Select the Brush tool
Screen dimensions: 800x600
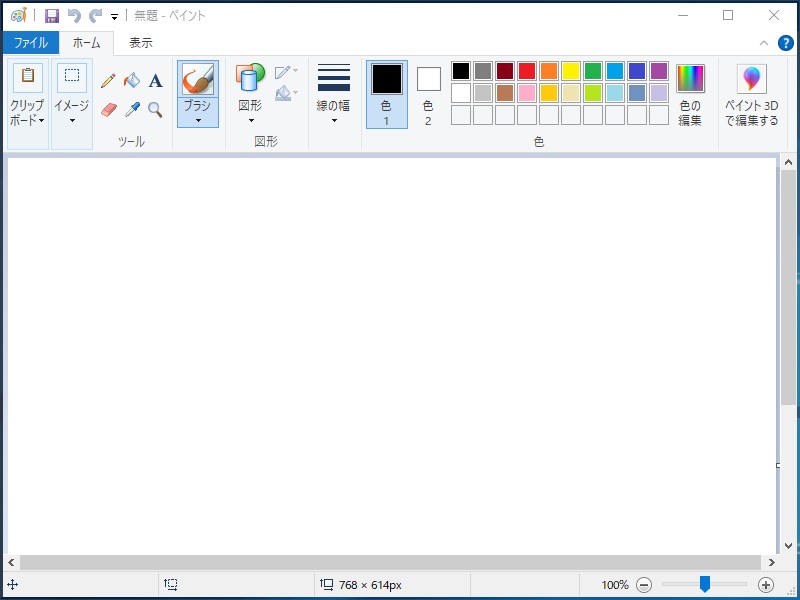(198, 80)
